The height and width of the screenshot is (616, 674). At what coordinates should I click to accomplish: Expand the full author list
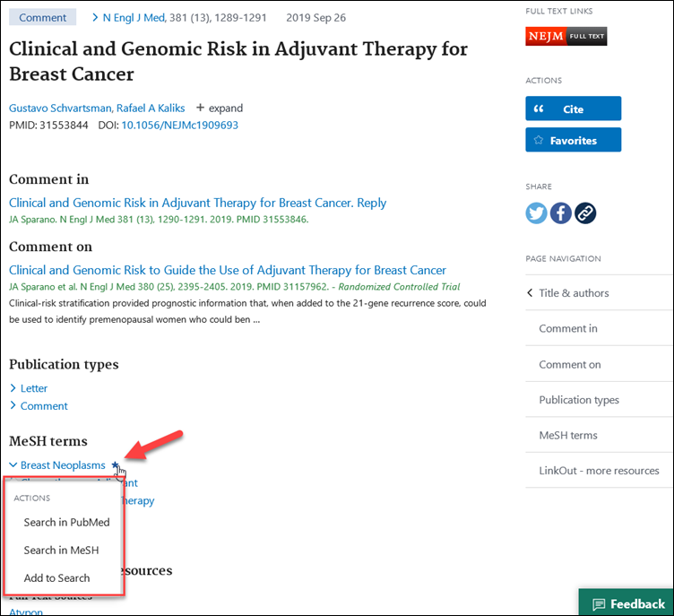(220, 108)
